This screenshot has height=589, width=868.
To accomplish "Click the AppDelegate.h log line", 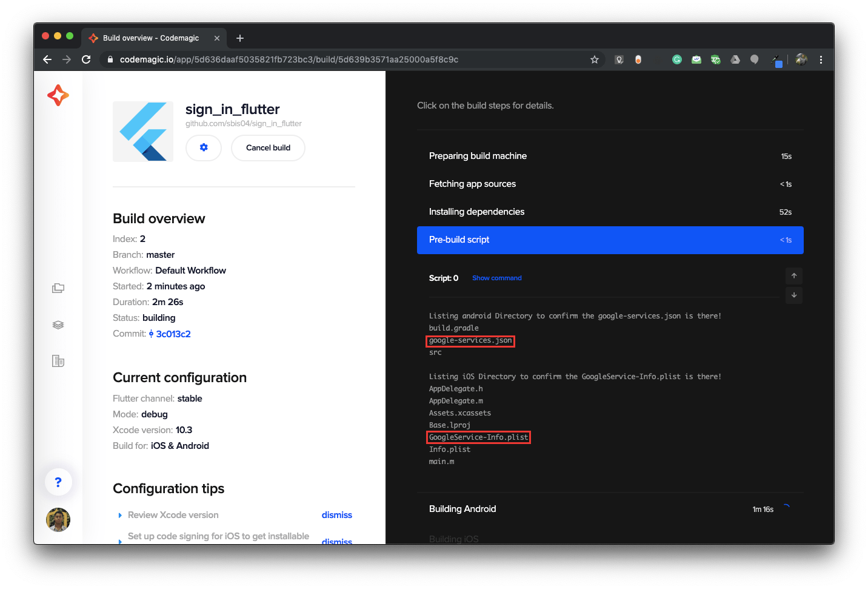I will pyautogui.click(x=456, y=389).
